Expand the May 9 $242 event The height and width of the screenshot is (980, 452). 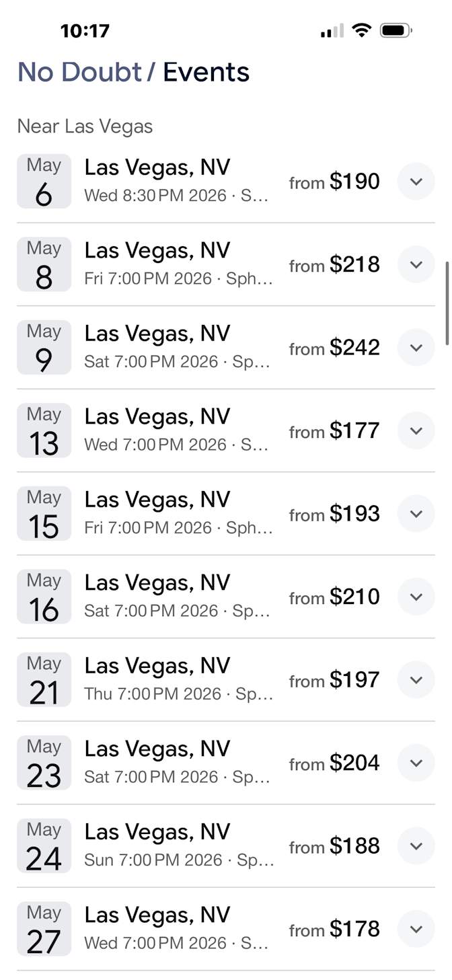coord(416,348)
